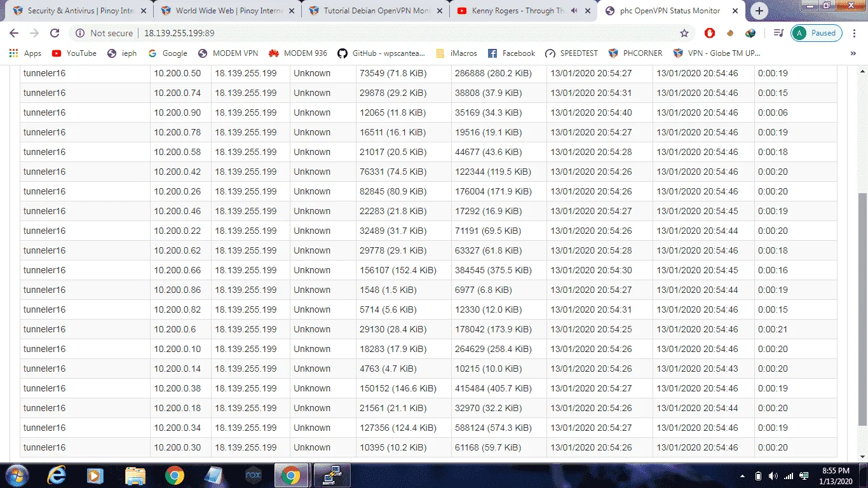Open the GitHub wpscanteam bookmark
Viewport: 868px width, 488px height.
pyautogui.click(x=381, y=53)
